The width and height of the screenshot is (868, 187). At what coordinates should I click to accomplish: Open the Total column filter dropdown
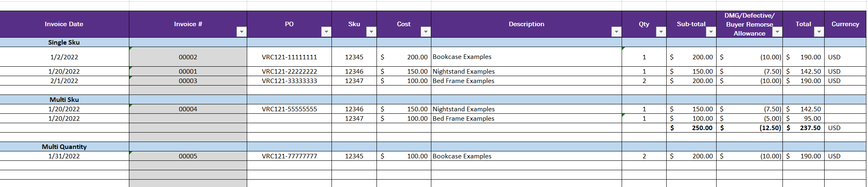coord(819,32)
